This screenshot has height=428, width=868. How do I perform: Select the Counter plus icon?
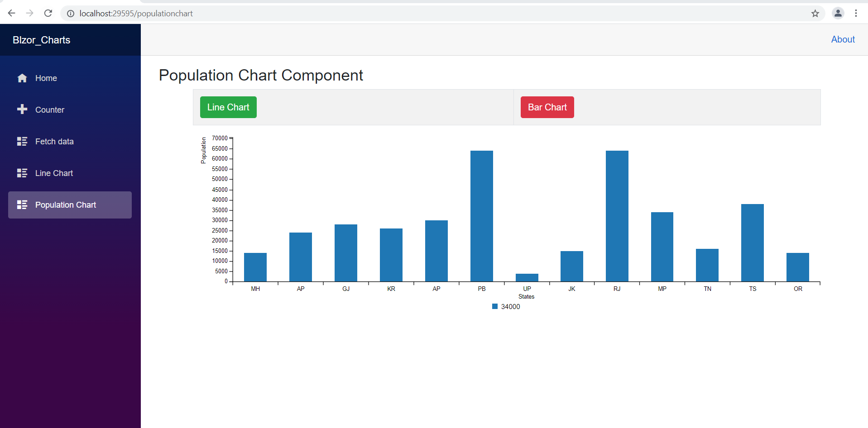point(22,109)
